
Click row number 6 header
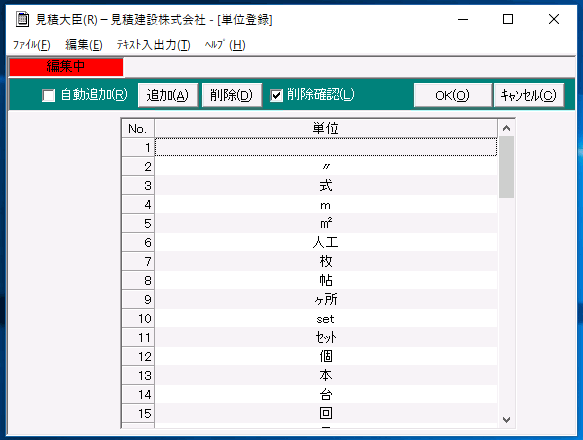click(138, 242)
